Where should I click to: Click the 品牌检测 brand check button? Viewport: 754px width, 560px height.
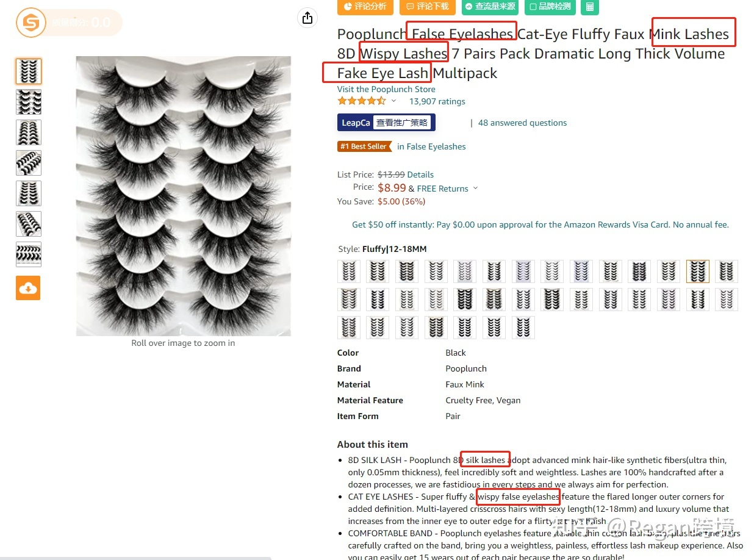tap(550, 7)
